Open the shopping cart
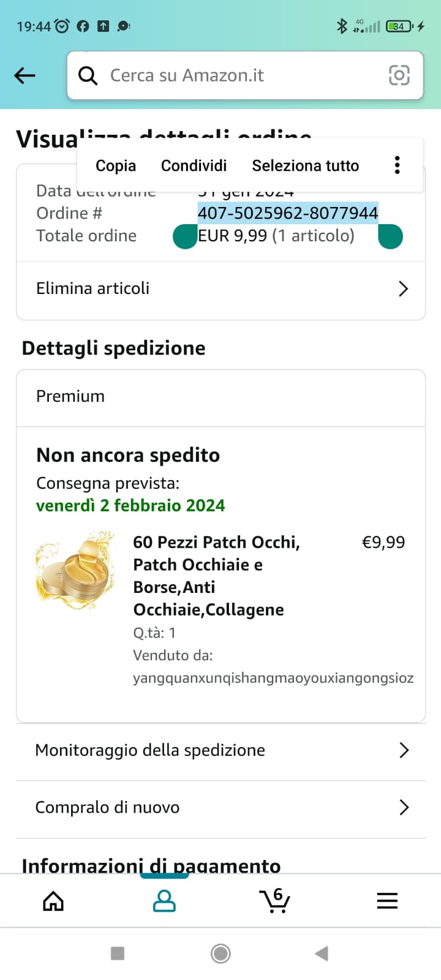The width and height of the screenshot is (441, 980). point(275,900)
